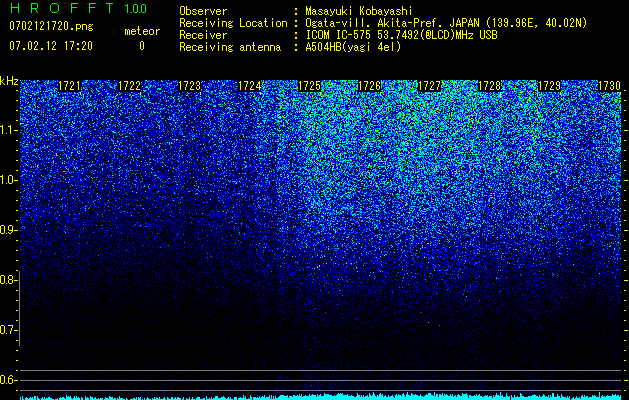Click the 1.0 kHz axis label

(9, 181)
